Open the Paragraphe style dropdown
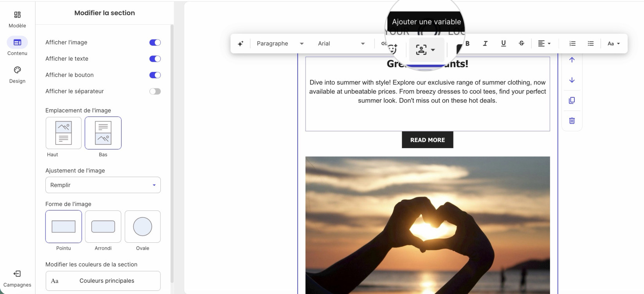The image size is (644, 294). point(280,44)
